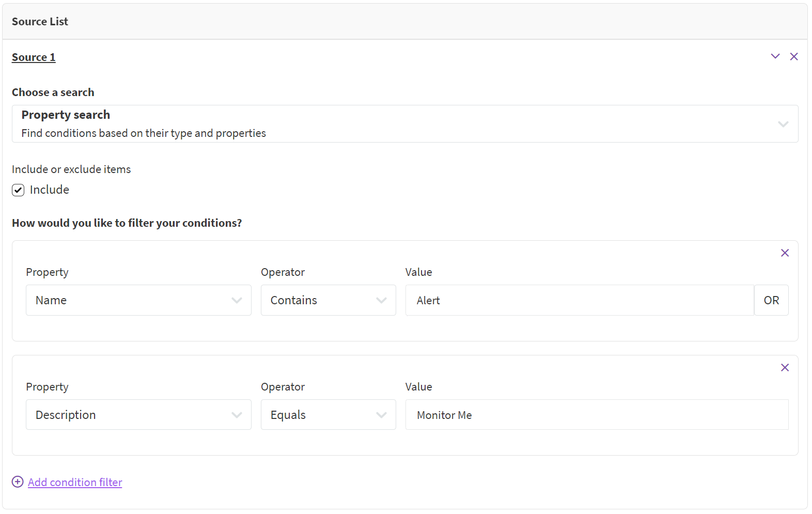Remove Source 1 using its X icon
The image size is (812, 514).
[x=794, y=56]
